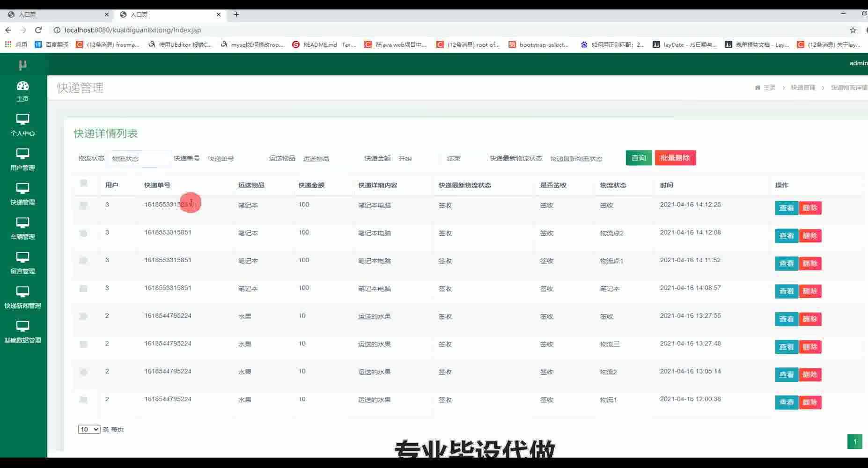Focus the 运送物品 search field
Image resolution: width=868 pixels, height=468 pixels.
[x=330, y=159]
